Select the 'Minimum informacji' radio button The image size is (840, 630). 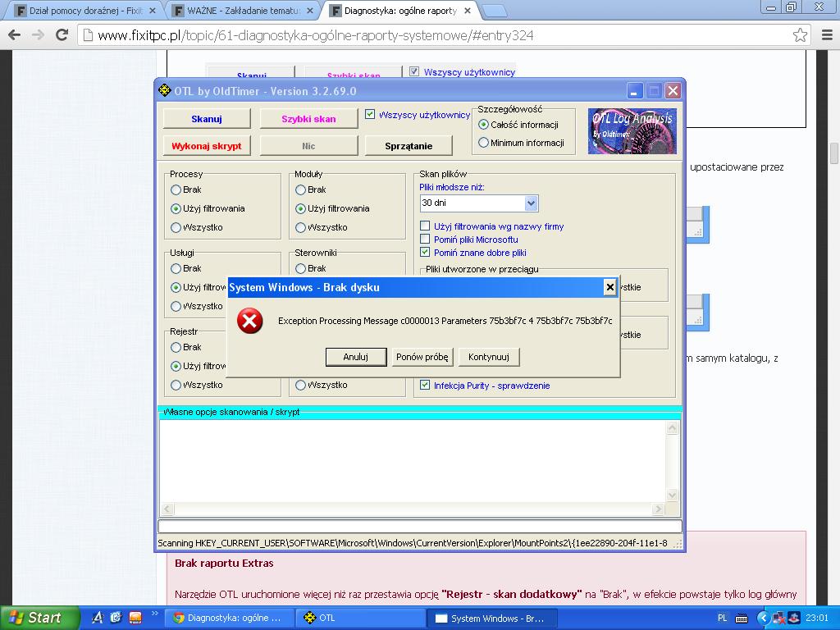click(483, 143)
